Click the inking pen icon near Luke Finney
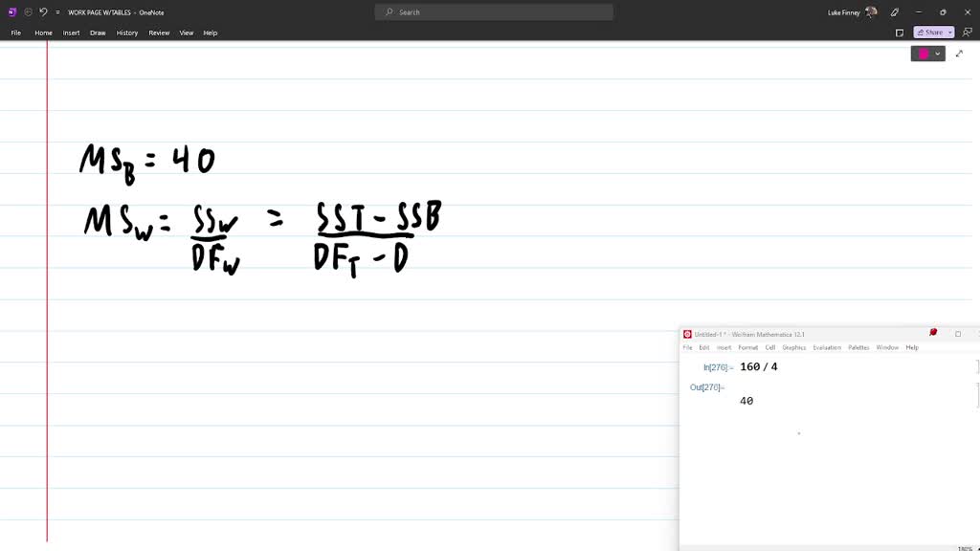Viewport: 980px width, 551px height. point(894,12)
